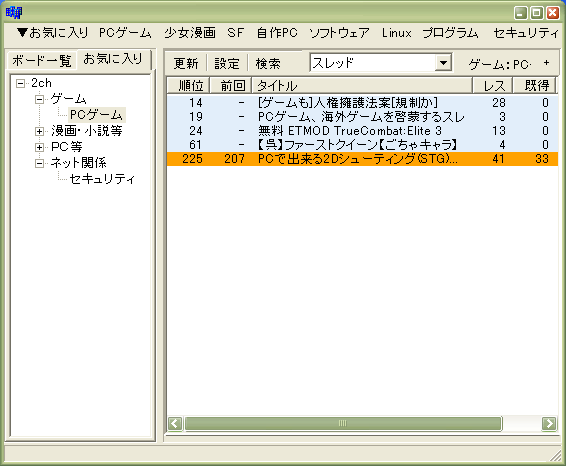566x466 pixels.
Task: Click the 設定 settings button
Action: 227,64
